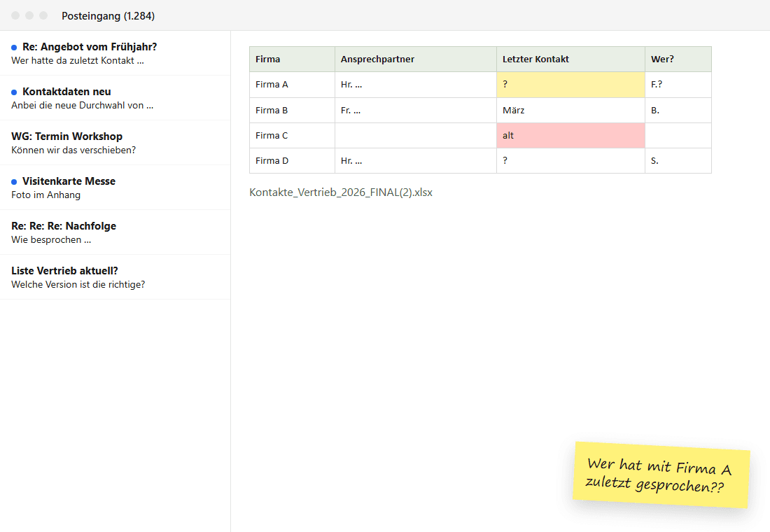Select the "März" cell for Firma B
Image resolution: width=770 pixels, height=532 pixels.
click(570, 110)
